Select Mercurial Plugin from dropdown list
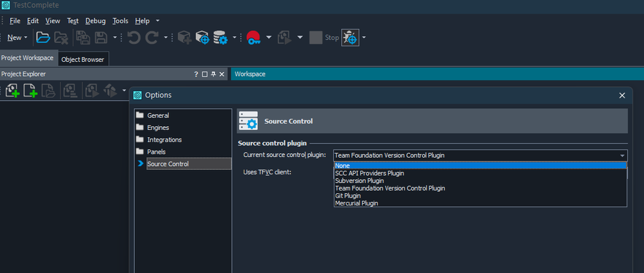Image resolution: width=644 pixels, height=273 pixels. tap(356, 203)
